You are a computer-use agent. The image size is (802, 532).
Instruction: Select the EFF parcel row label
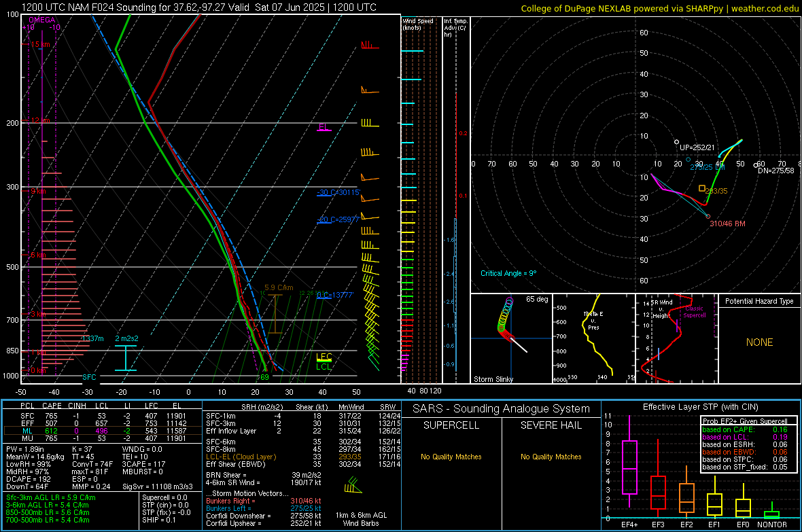coord(27,423)
